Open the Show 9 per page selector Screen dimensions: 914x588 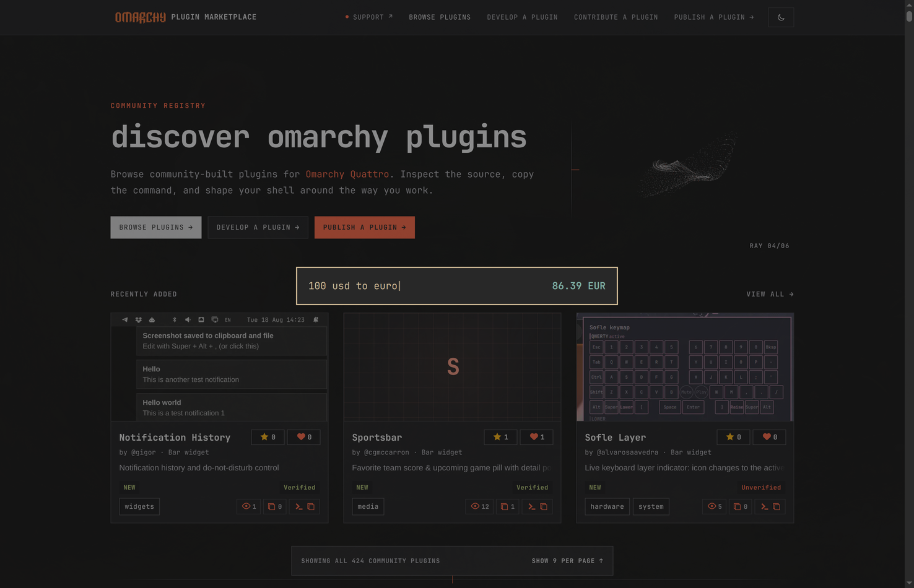click(x=567, y=561)
